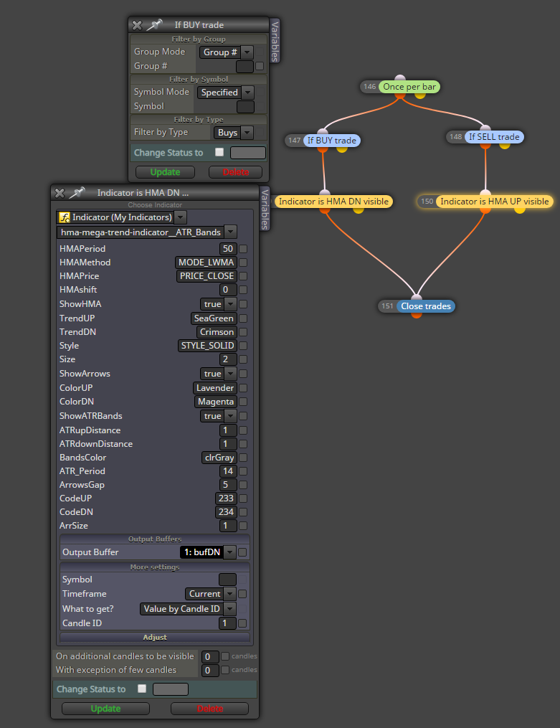The width and height of the screenshot is (560, 728).
Task: Toggle Change Status checkbox in BUY trade panel
Action: [219, 152]
